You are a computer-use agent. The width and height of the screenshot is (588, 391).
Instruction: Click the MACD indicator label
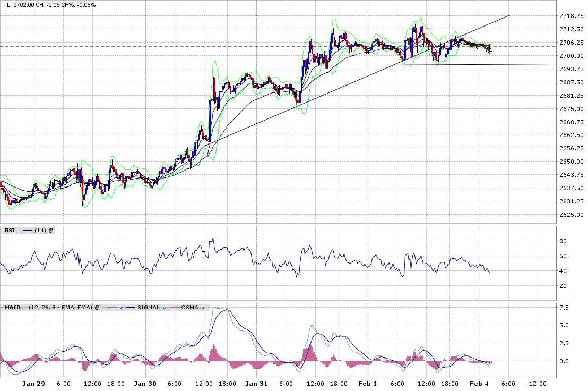tap(13, 307)
